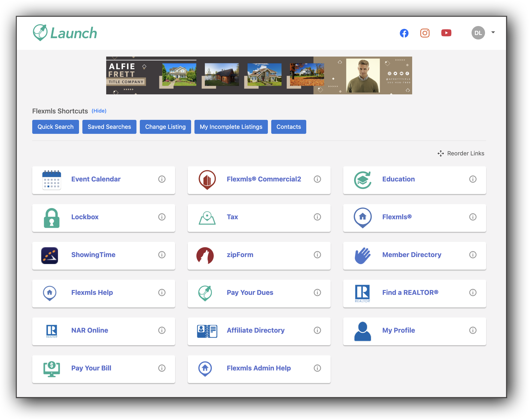
Task: Click the Event Calendar icon
Action: tap(52, 180)
